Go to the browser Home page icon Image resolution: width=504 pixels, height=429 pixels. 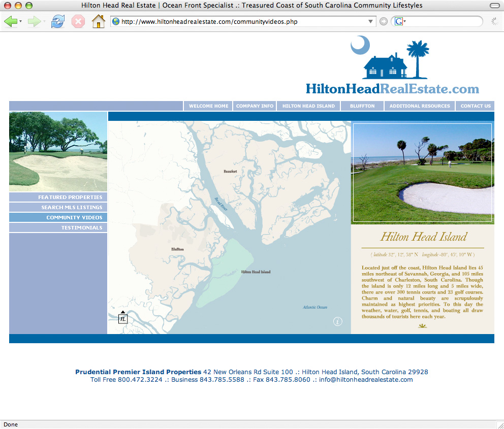tap(99, 21)
